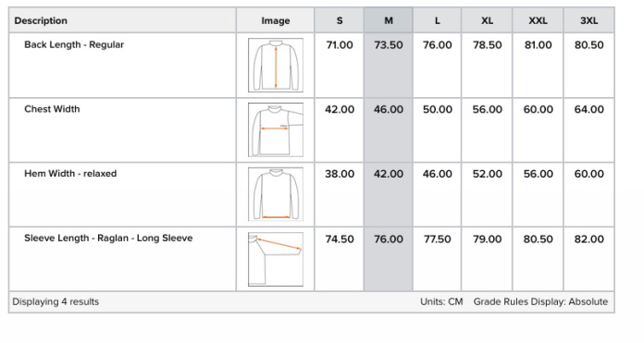Image resolution: width=644 pixels, height=343 pixels.
Task: Select Chest Width row label
Action: (x=52, y=109)
